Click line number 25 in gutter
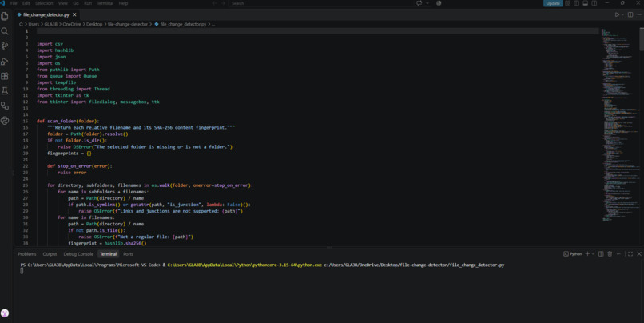 (x=26, y=185)
